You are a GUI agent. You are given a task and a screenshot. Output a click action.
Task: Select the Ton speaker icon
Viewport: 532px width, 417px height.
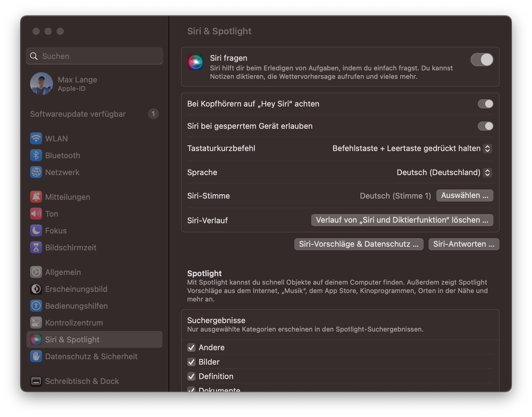[36, 214]
